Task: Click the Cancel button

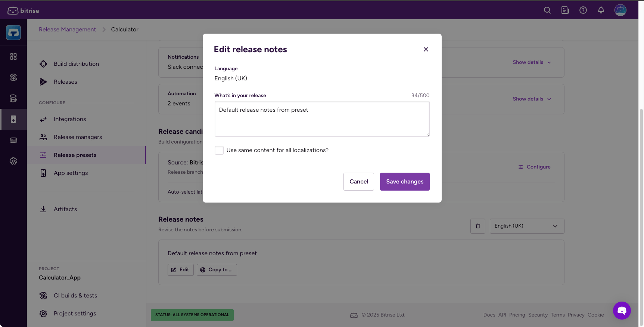Action: (358, 182)
